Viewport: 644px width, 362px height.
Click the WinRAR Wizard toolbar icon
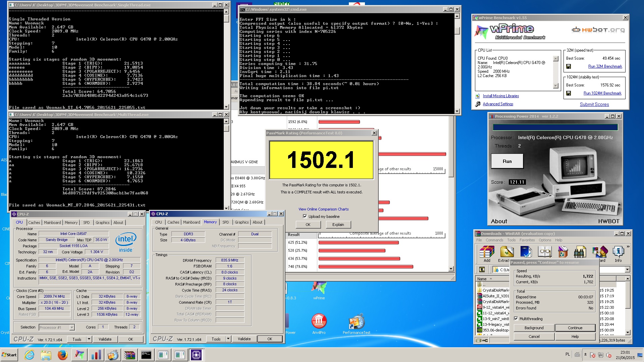coord(600,252)
